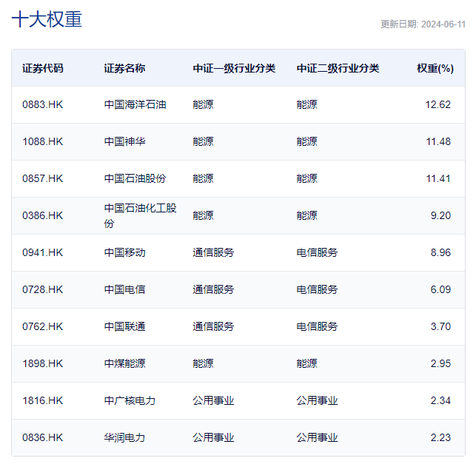Viewport: 476px width, 464px height.
Task: Open security code 1816.HK
Action: [x=43, y=400]
